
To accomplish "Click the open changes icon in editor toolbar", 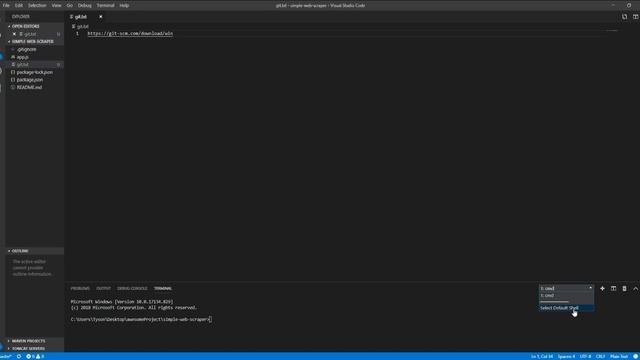I will tap(624, 17).
